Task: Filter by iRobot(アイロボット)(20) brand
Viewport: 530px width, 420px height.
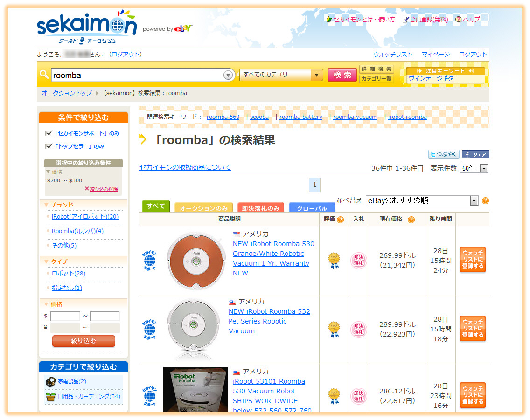Action: [85, 217]
